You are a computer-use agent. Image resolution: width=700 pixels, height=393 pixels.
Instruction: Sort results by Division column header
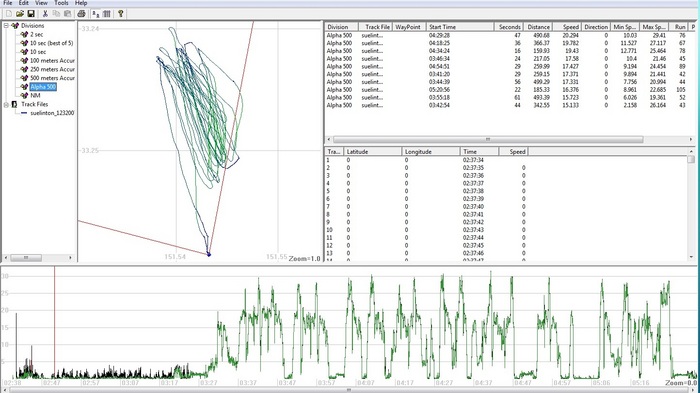341,27
